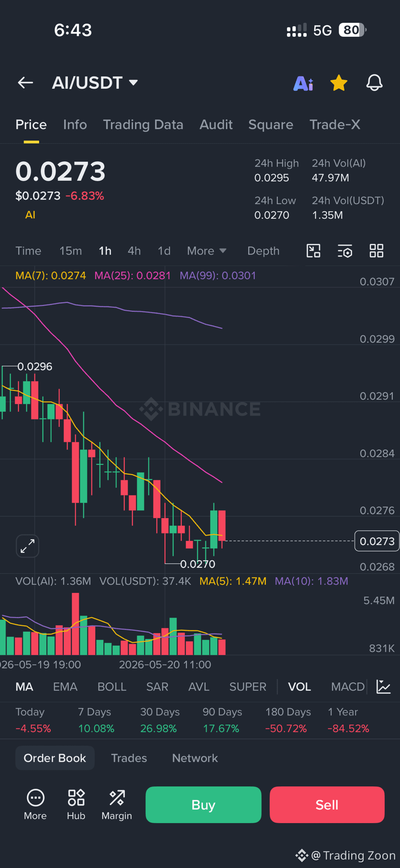Screen dimensions: 400x868
Task: Select the 1h chart interval
Action: (105, 251)
